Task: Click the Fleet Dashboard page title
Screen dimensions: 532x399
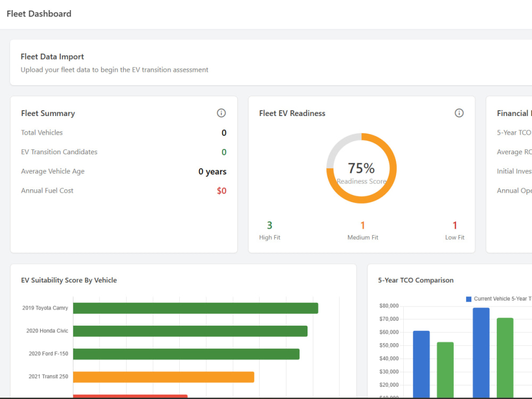Action: [x=39, y=14]
